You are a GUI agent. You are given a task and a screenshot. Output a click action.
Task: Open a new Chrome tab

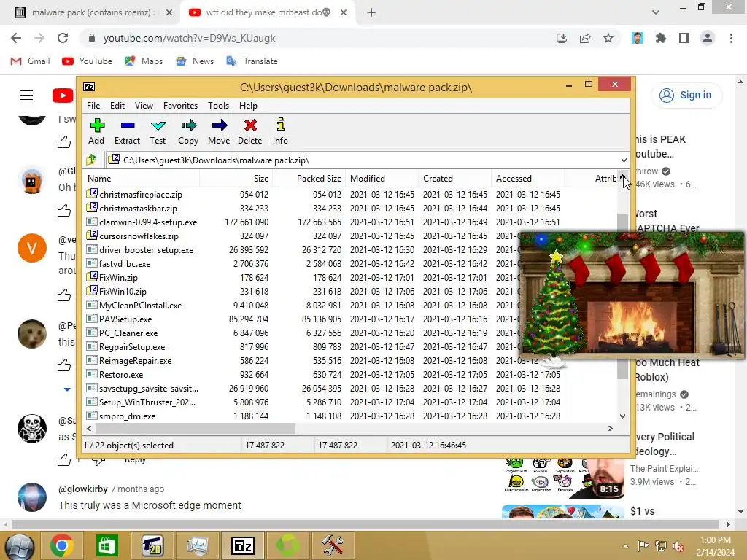tap(371, 12)
